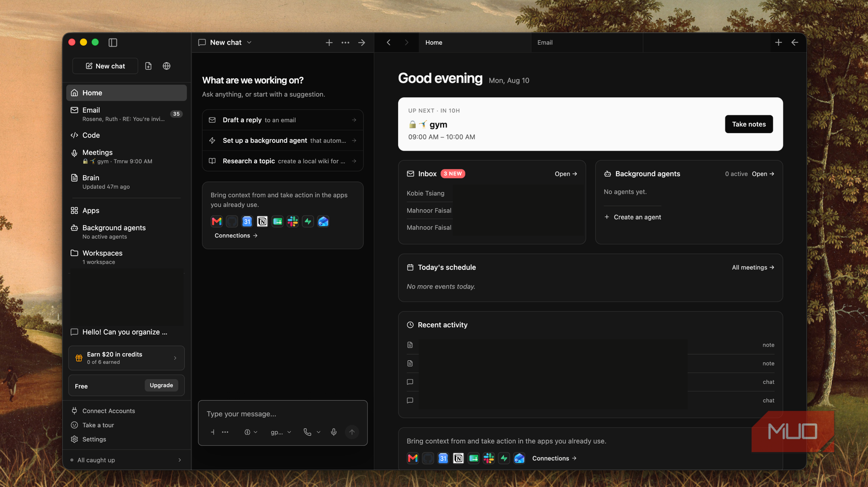Viewport: 868px width, 487px height.
Task: Click the Outlook icon on the Home dashboard
Action: pyautogui.click(x=519, y=459)
